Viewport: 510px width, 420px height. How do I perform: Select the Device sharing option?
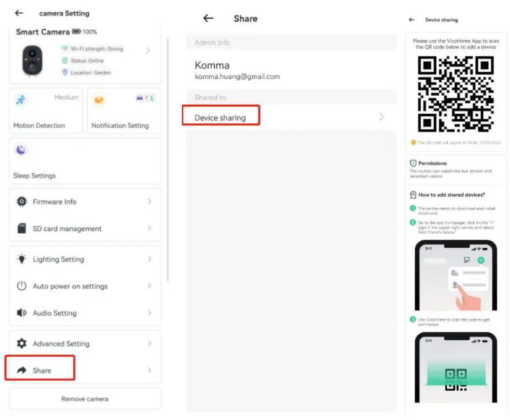[220, 117]
